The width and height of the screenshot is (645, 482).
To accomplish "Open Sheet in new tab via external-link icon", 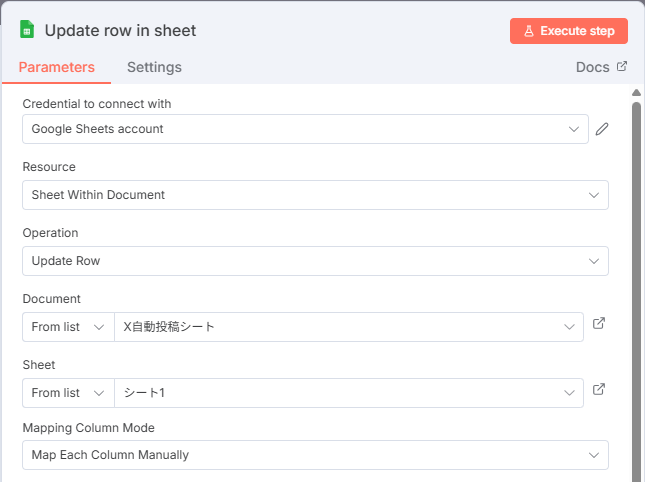I will coord(599,390).
